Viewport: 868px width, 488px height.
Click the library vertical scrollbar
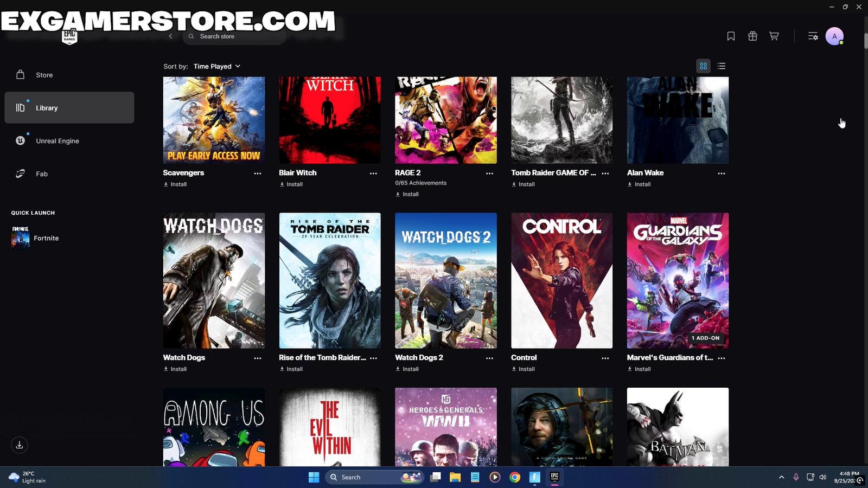point(865,41)
